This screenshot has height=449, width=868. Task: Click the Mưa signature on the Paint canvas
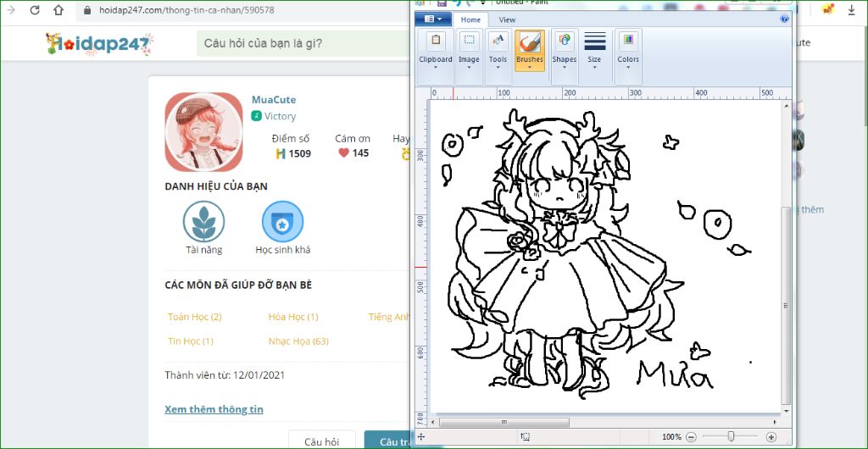[675, 374]
